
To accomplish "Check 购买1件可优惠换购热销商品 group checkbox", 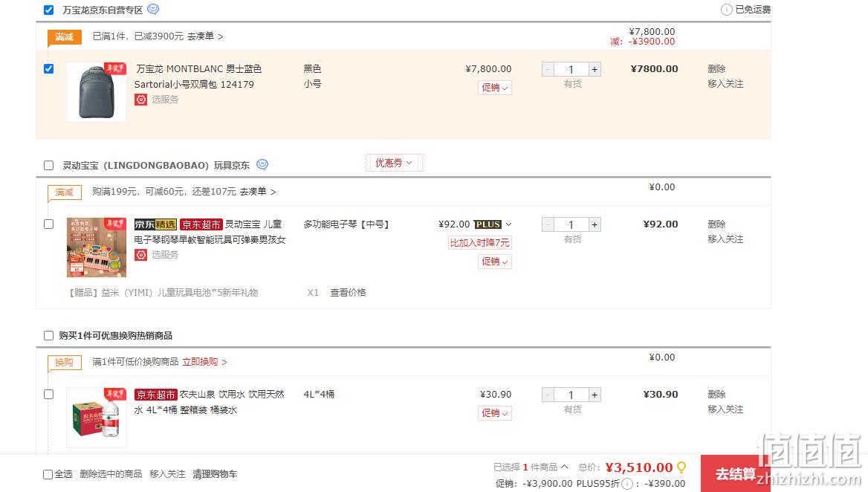I will [x=49, y=335].
